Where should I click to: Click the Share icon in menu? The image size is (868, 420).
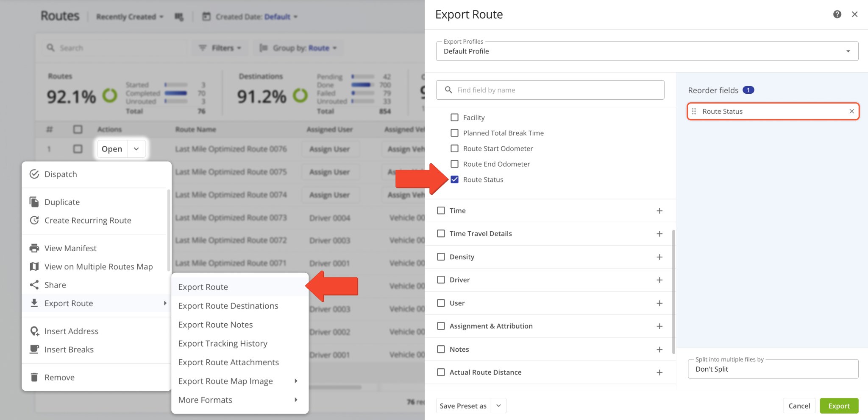click(x=34, y=285)
